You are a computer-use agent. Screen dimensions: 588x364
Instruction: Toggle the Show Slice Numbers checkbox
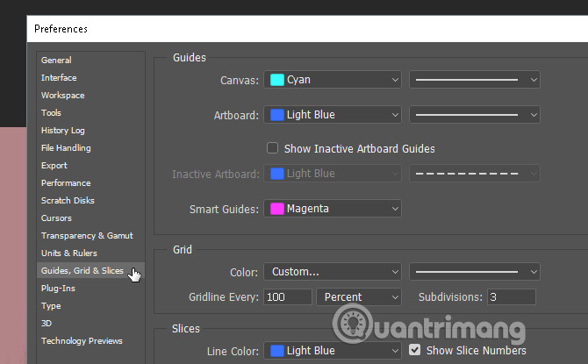click(416, 351)
